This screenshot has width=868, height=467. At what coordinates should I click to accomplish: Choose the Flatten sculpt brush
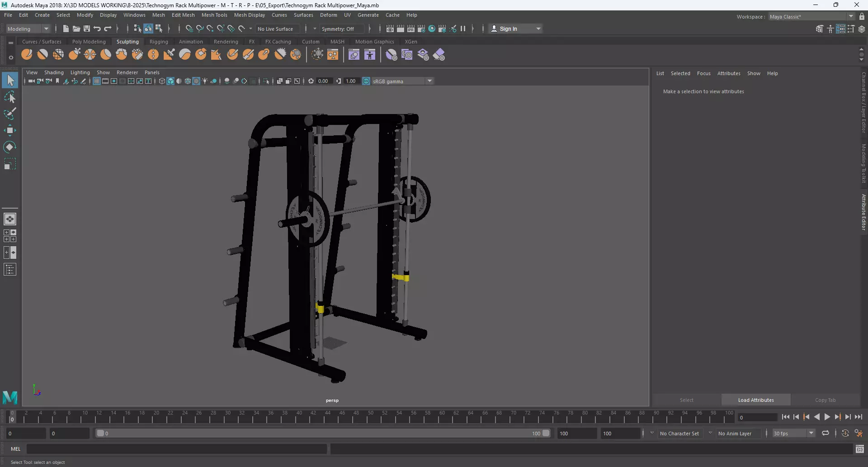pyautogui.click(x=106, y=55)
